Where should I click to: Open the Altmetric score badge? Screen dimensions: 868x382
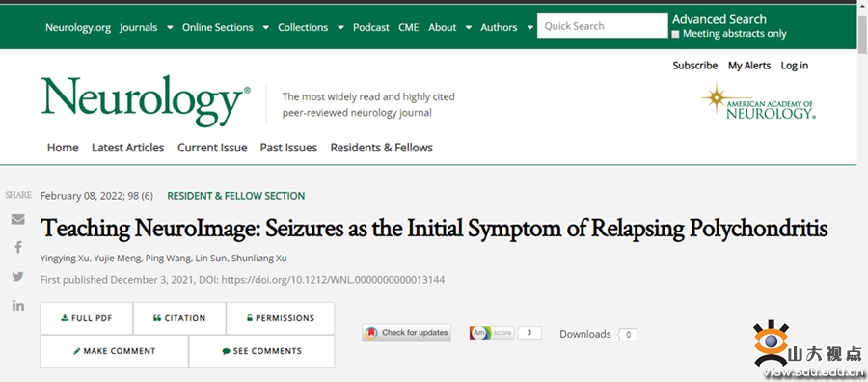(504, 333)
